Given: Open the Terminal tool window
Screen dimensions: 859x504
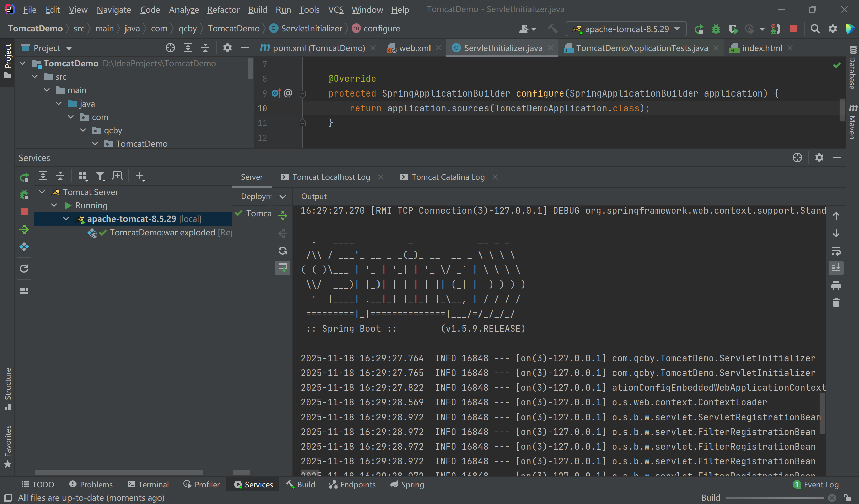Looking at the screenshot, I should pyautogui.click(x=148, y=484).
